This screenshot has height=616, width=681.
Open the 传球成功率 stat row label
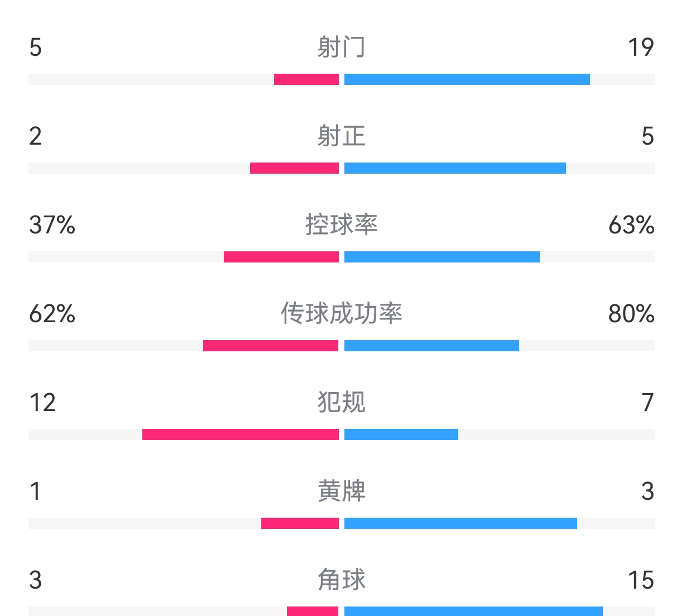pyautogui.click(x=341, y=314)
